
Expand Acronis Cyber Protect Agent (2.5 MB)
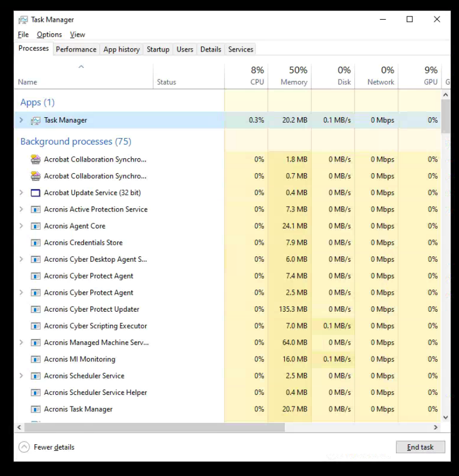click(x=21, y=293)
